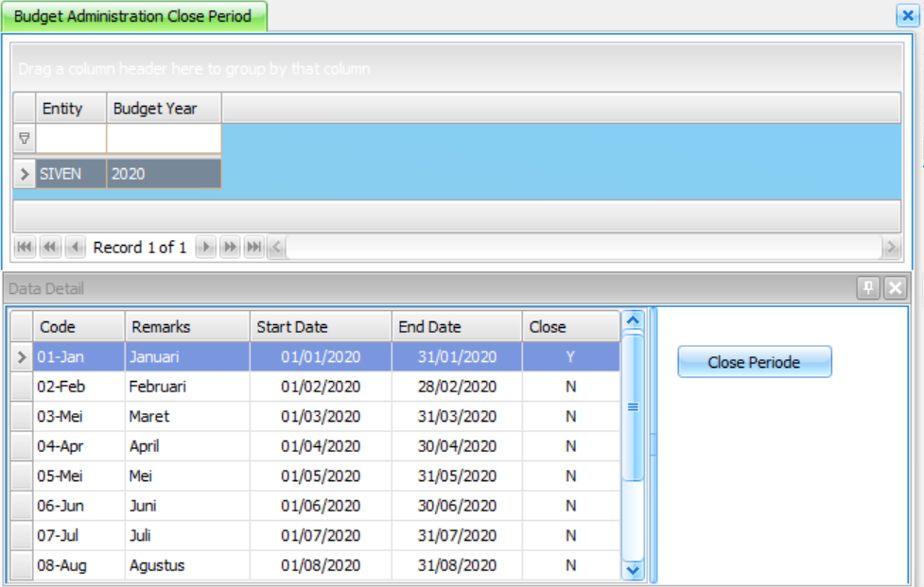Screen dimensions: 924x587
Task: Click the Juli remarks cell
Action: click(187, 536)
